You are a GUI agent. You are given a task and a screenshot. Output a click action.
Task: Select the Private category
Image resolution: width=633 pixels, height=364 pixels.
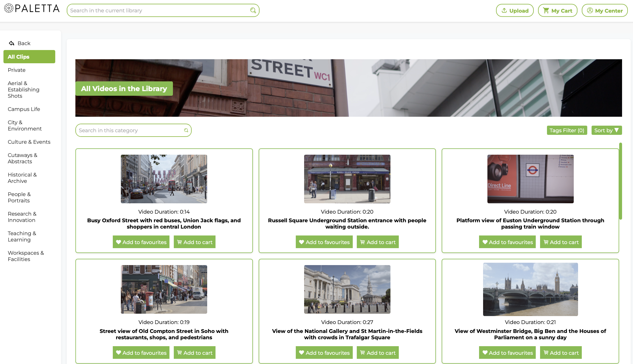17,70
